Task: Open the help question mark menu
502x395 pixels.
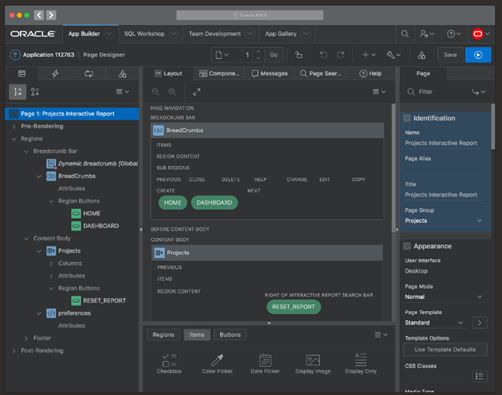Action: [454, 34]
